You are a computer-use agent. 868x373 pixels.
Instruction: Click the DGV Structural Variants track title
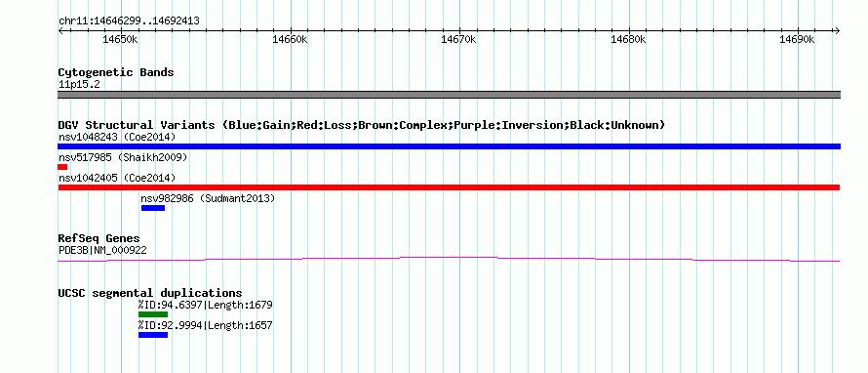tap(361, 125)
